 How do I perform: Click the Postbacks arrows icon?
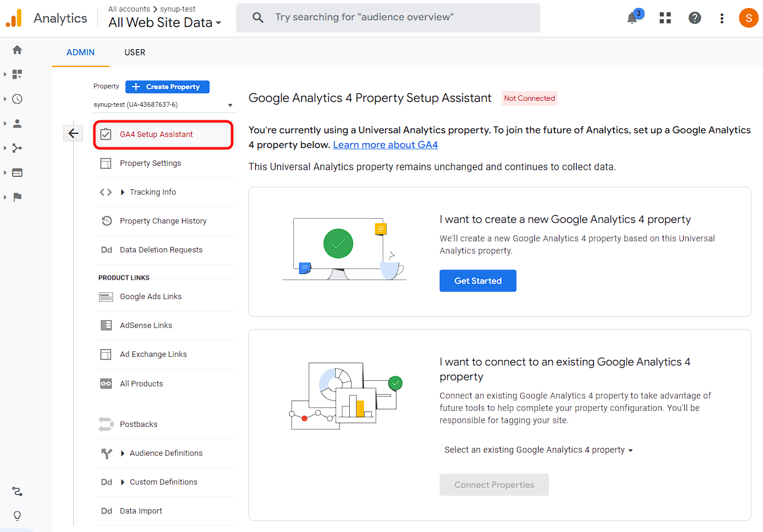coord(106,424)
